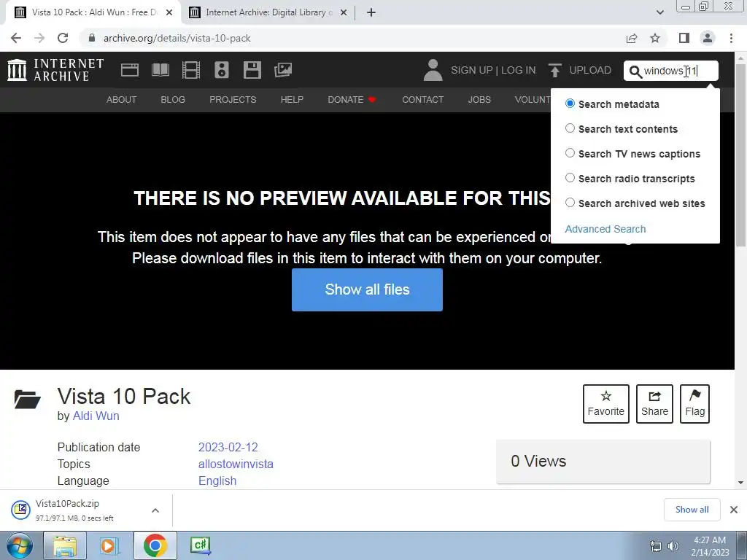Open Windows Media Player from taskbar
This screenshot has width=747, height=560.
tap(109, 545)
